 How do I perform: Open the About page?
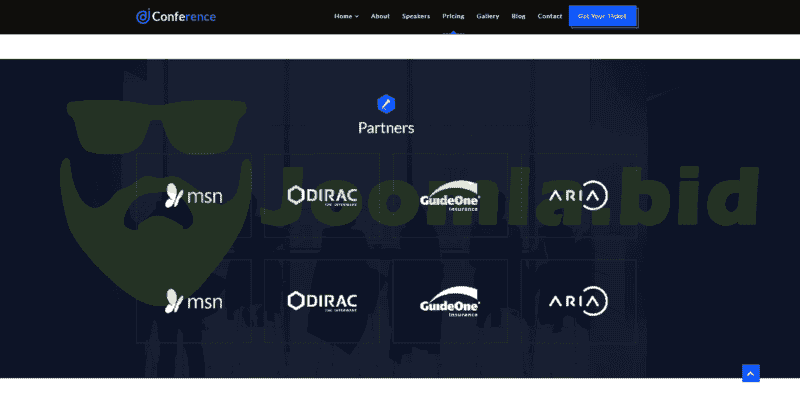click(x=380, y=16)
